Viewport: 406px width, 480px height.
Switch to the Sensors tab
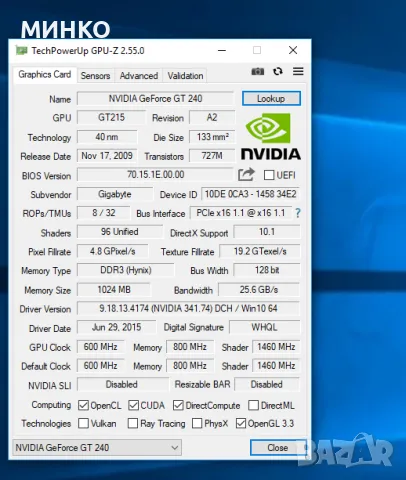[95, 76]
